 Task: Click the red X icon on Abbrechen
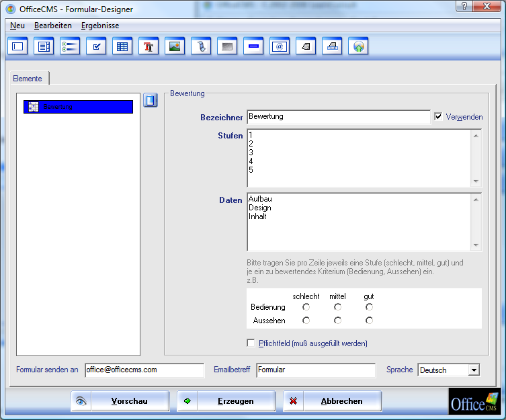pyautogui.click(x=294, y=401)
